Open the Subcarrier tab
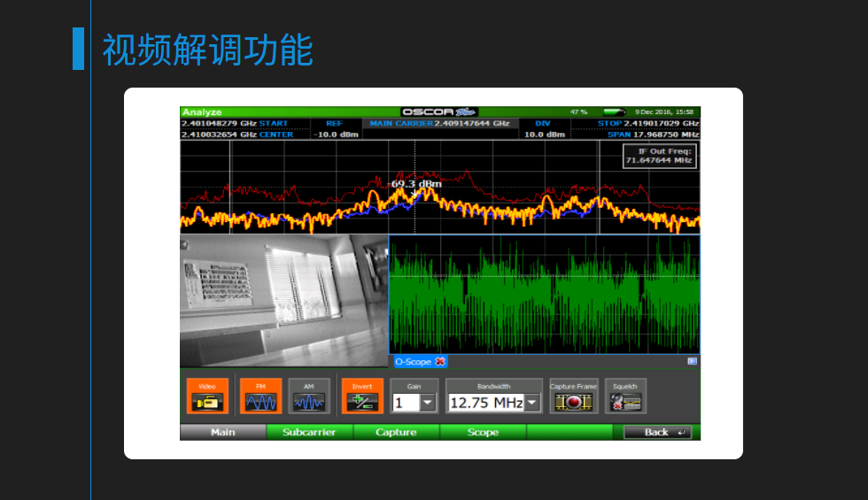Viewport: 868px width, 500px height. click(309, 433)
